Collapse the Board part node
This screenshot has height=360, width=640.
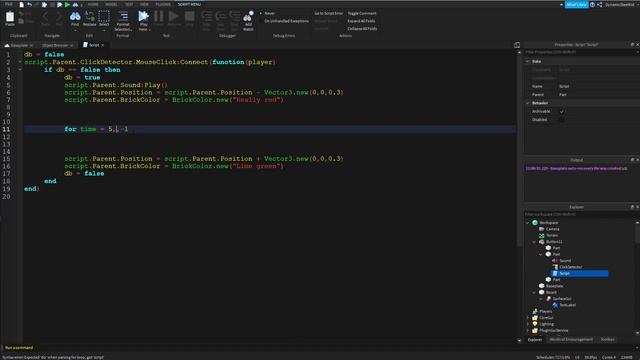click(x=534, y=293)
